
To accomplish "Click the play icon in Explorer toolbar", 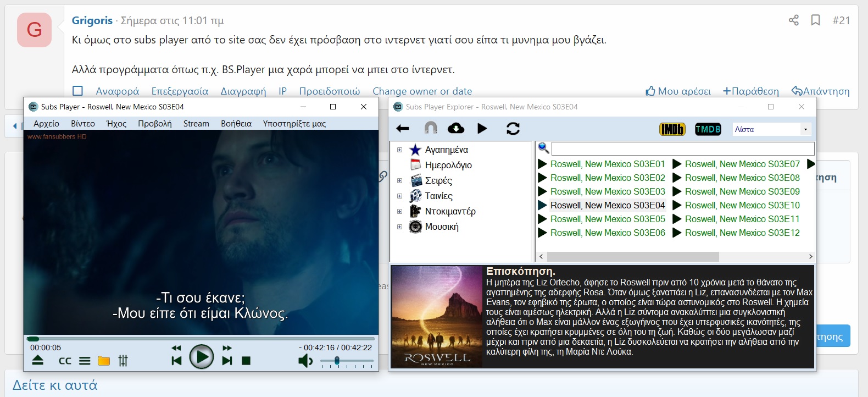I will 482,128.
